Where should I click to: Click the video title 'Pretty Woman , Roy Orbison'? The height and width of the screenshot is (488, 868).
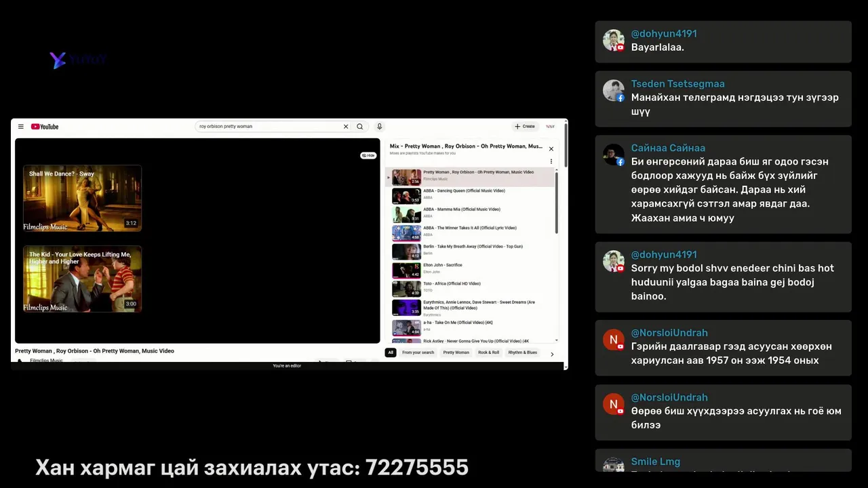(x=94, y=351)
